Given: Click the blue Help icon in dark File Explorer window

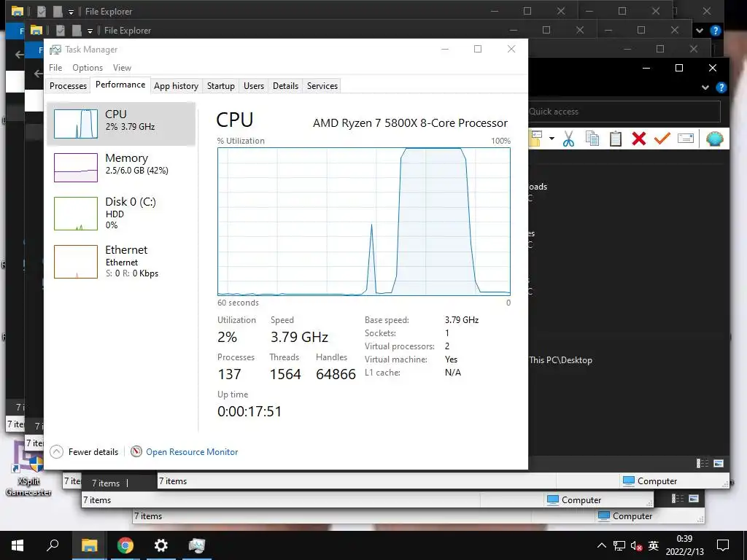Looking at the screenshot, I should coord(721,87).
